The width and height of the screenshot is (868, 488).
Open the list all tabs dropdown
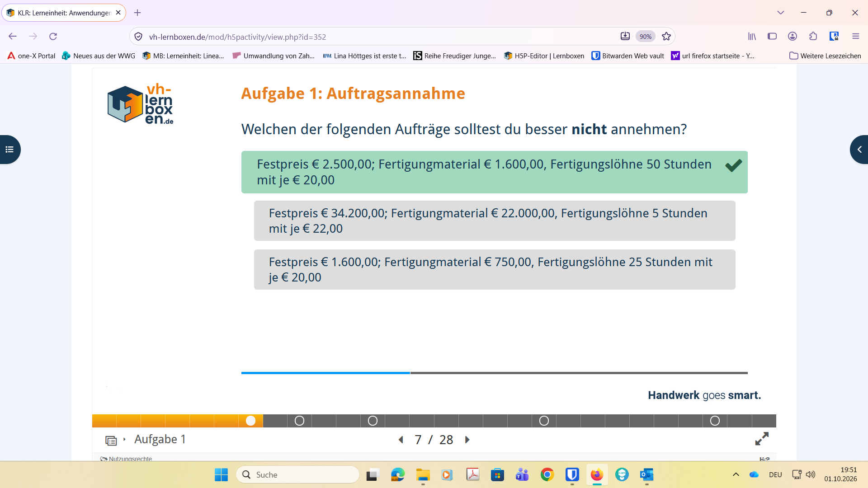tap(781, 13)
